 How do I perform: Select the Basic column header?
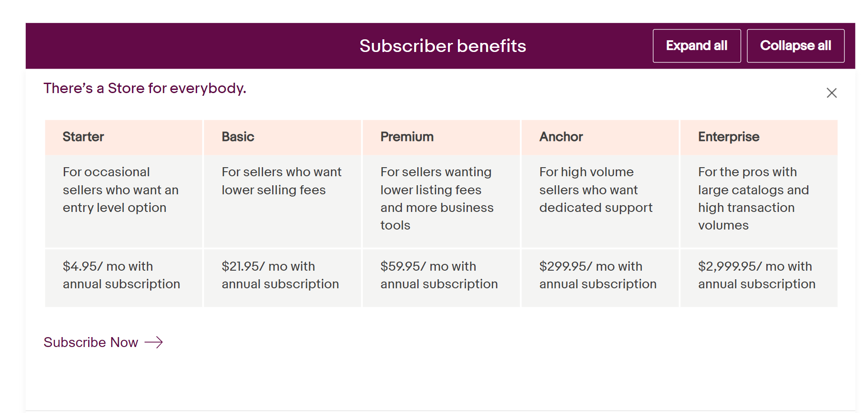[283, 137]
